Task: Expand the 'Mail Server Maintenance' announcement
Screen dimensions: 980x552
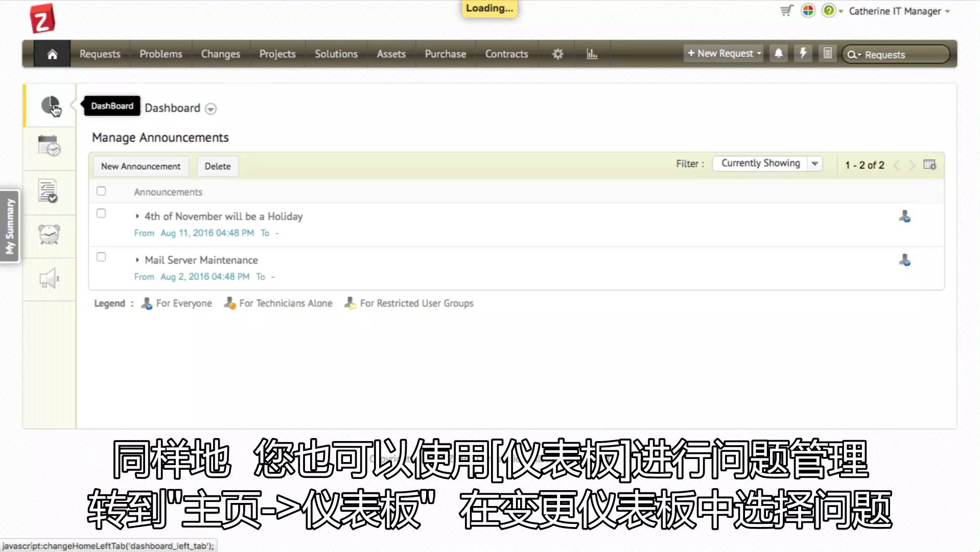Action: click(x=137, y=260)
